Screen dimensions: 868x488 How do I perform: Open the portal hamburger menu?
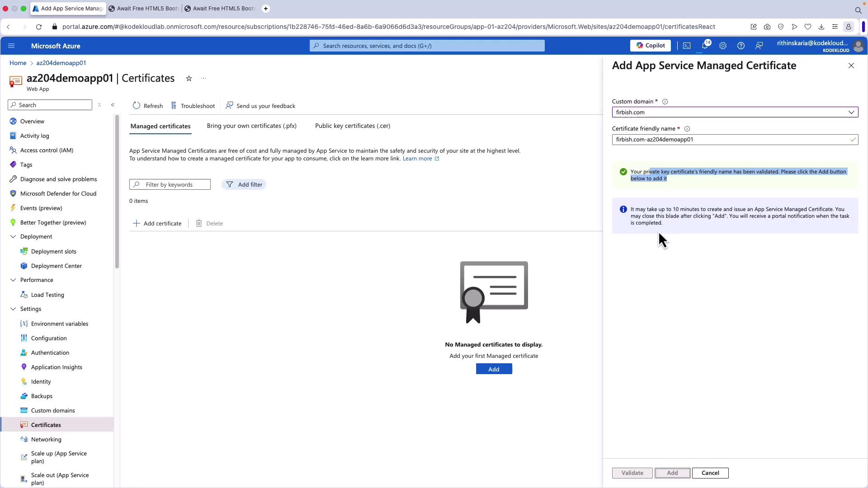(x=11, y=46)
